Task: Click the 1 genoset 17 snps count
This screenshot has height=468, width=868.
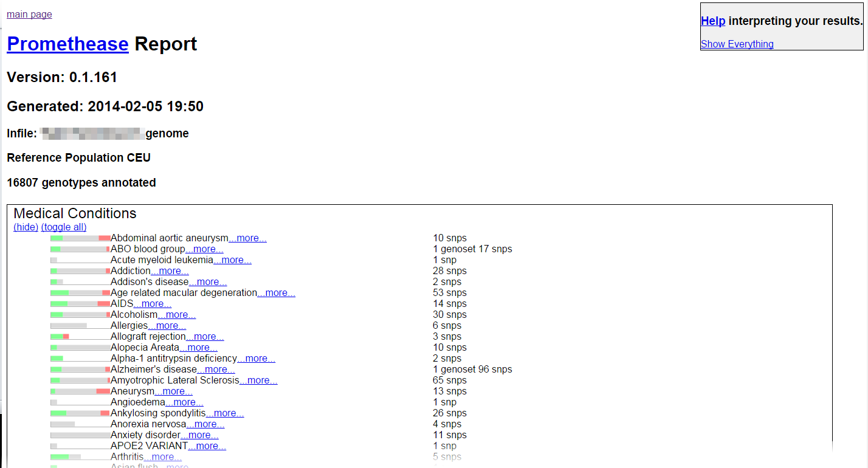Action: [x=472, y=249]
